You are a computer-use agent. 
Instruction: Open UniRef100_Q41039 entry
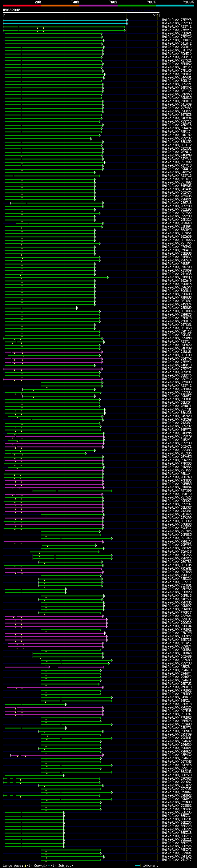click(177, 104)
